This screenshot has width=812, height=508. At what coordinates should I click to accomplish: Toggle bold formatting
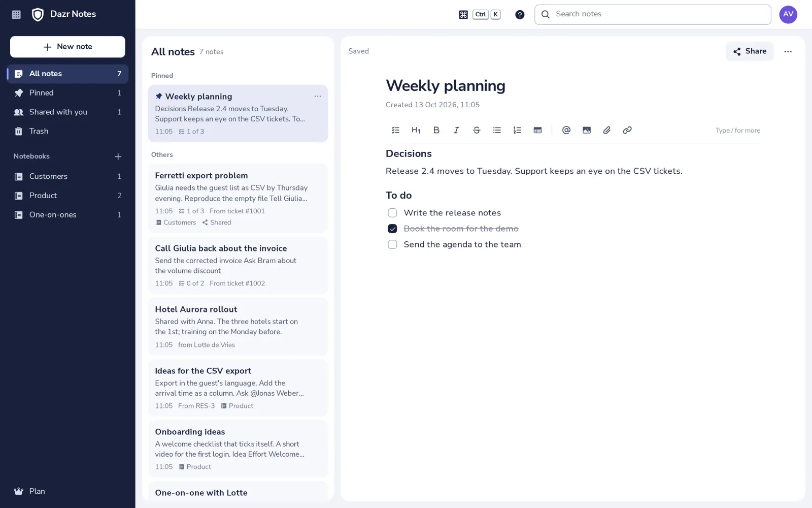pos(436,130)
